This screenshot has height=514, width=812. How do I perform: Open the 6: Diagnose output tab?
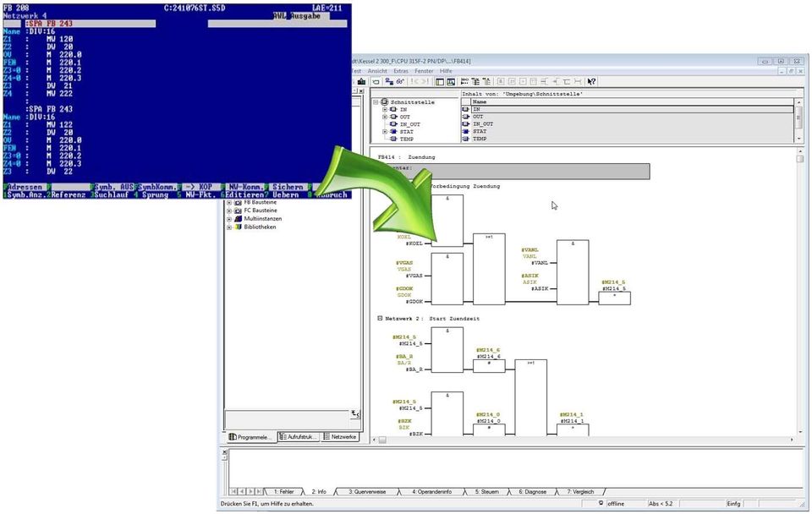tap(532, 492)
